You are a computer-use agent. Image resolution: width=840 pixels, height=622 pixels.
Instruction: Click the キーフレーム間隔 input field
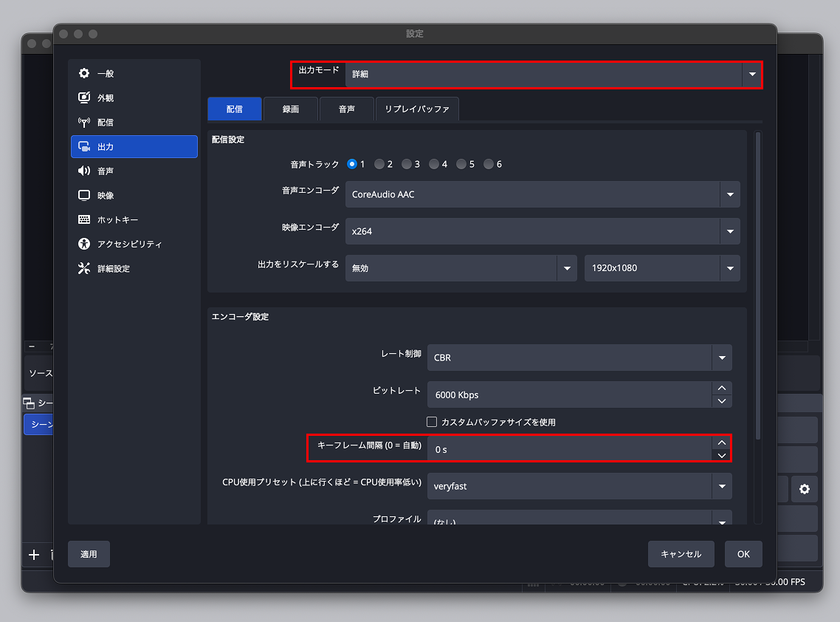click(x=568, y=449)
